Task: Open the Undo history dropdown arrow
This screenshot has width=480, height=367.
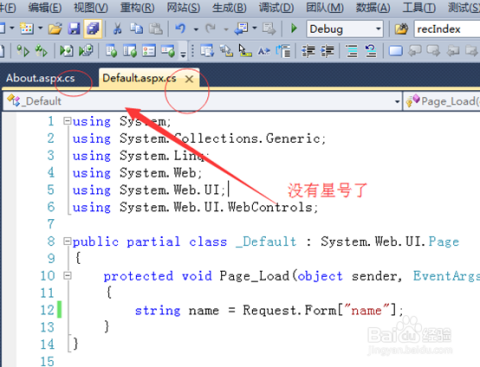Action: [x=196, y=29]
